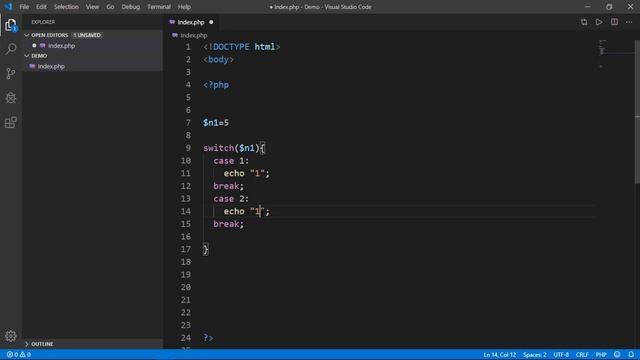
Task: Restore down the window
Action: coord(609,7)
